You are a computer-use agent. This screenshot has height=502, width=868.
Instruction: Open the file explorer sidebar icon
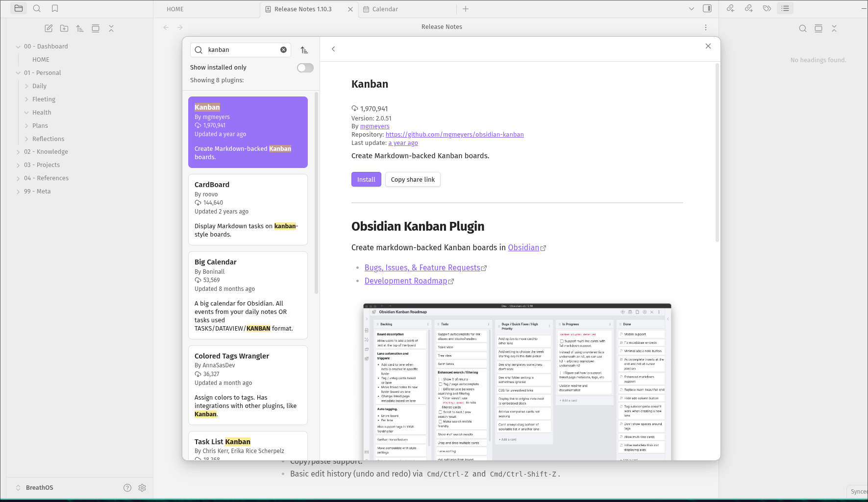click(x=19, y=8)
